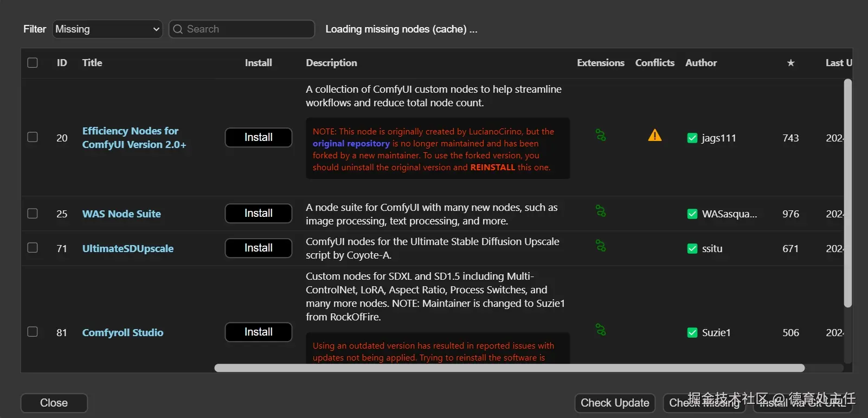Click author name Suzie1
868x418 pixels.
(x=716, y=333)
